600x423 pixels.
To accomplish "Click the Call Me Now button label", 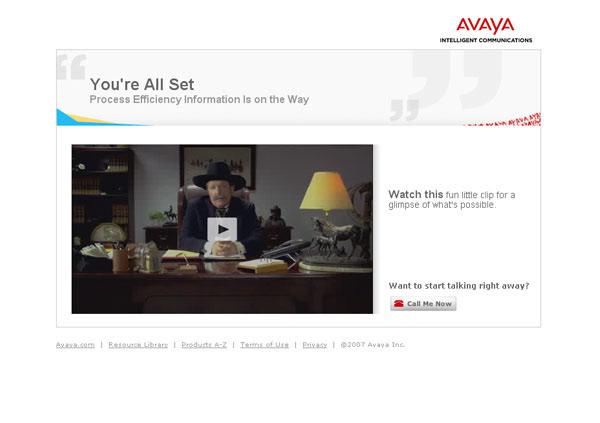I will (x=429, y=304).
